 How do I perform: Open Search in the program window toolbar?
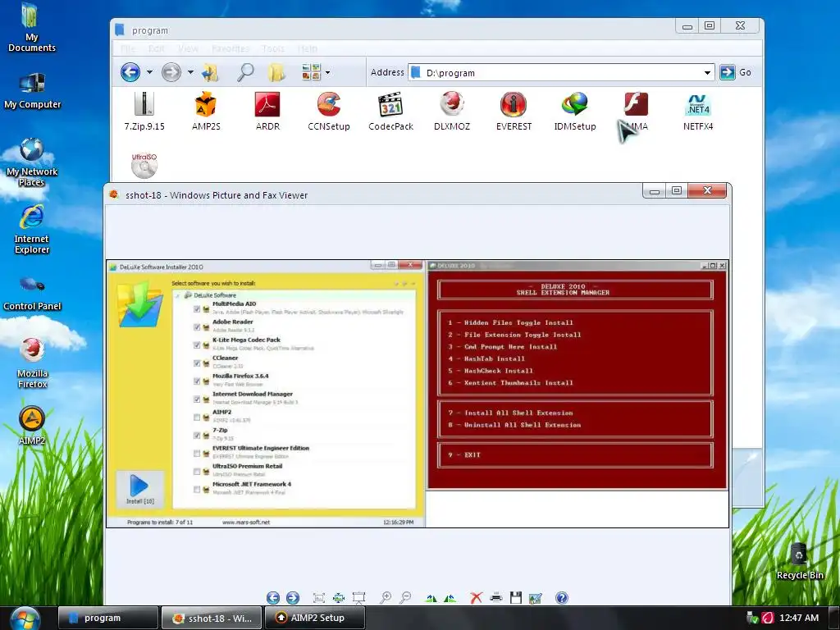244,72
